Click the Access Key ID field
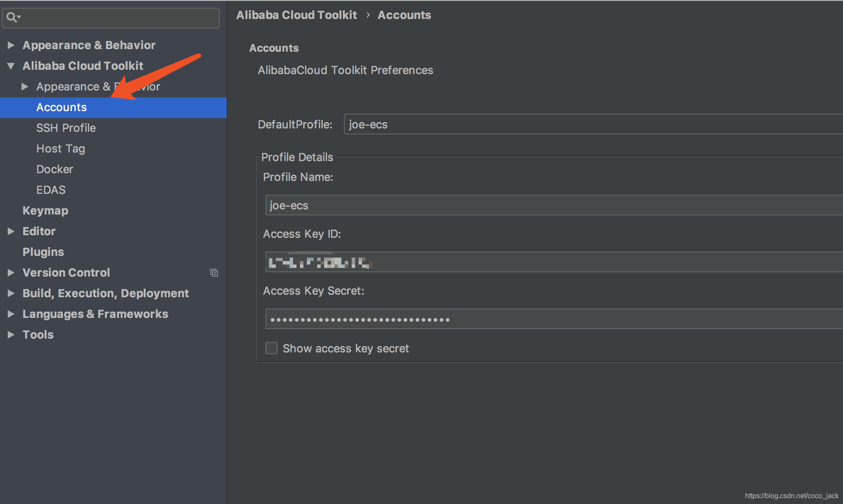Image resolution: width=843 pixels, height=504 pixels. click(554, 262)
